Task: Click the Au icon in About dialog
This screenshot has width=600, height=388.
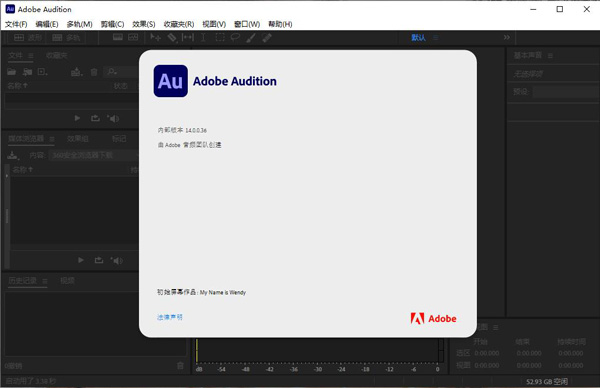Action: 171,81
